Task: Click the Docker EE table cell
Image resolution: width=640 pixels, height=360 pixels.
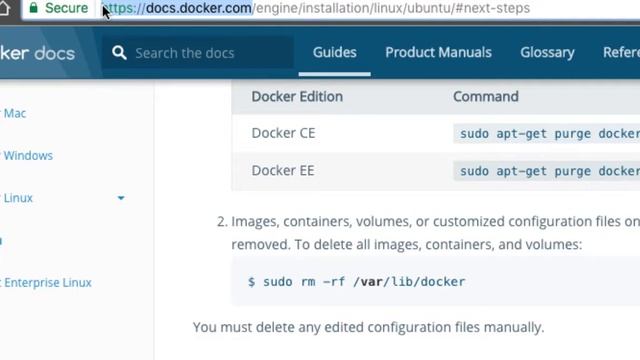Action: pos(283,171)
